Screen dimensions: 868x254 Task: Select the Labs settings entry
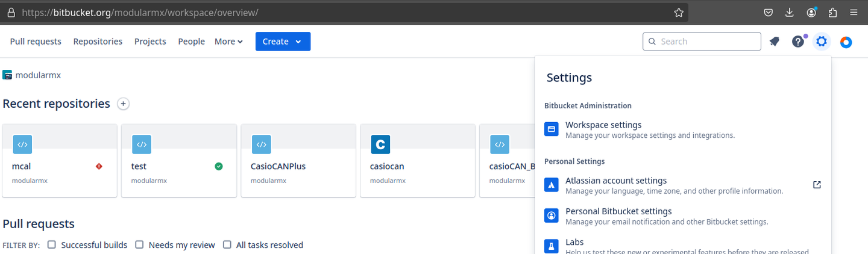coord(682,246)
